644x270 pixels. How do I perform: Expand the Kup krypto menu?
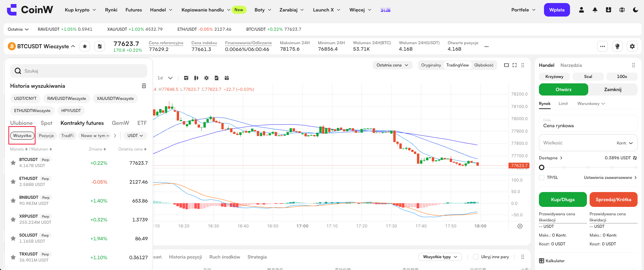click(x=80, y=10)
